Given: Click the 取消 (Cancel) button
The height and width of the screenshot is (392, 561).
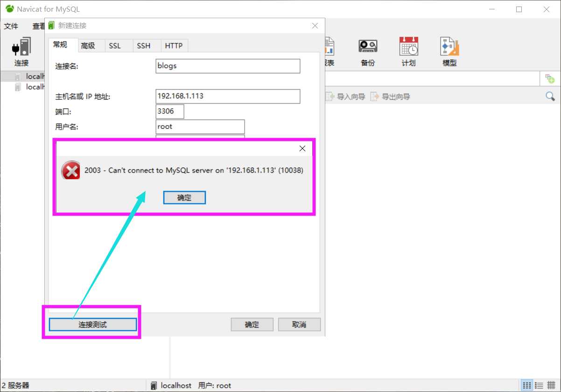Looking at the screenshot, I should click(299, 324).
